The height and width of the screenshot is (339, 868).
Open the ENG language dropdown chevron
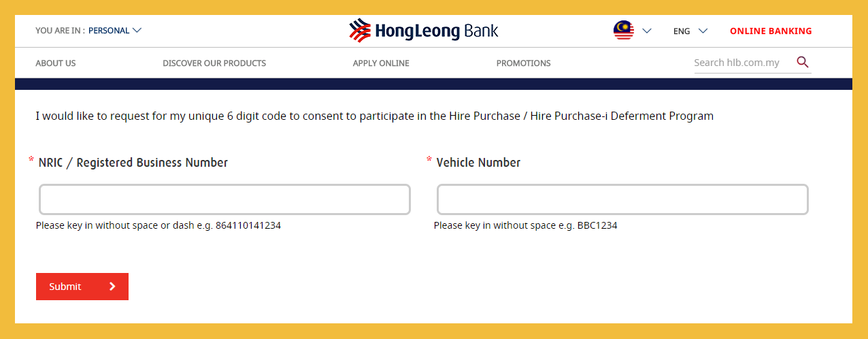tap(703, 31)
